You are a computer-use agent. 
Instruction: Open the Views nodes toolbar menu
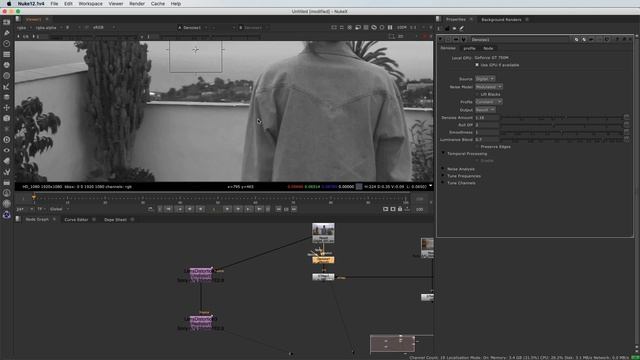click(7, 150)
